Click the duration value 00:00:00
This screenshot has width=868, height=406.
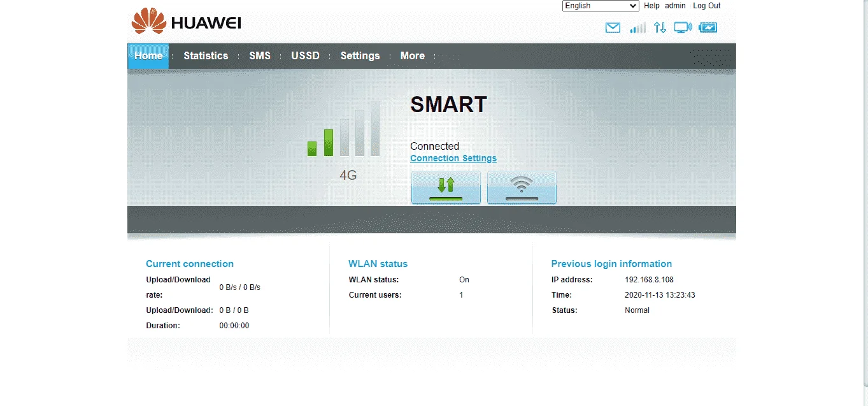[234, 326]
